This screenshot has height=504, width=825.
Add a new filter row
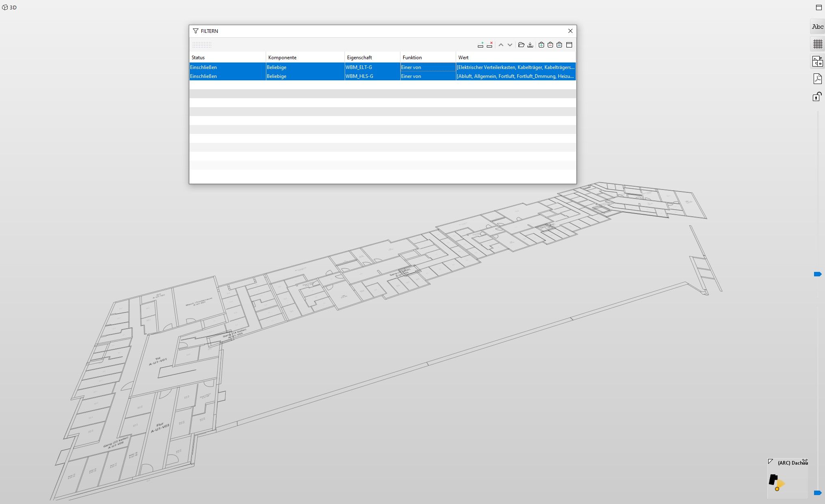pos(481,45)
